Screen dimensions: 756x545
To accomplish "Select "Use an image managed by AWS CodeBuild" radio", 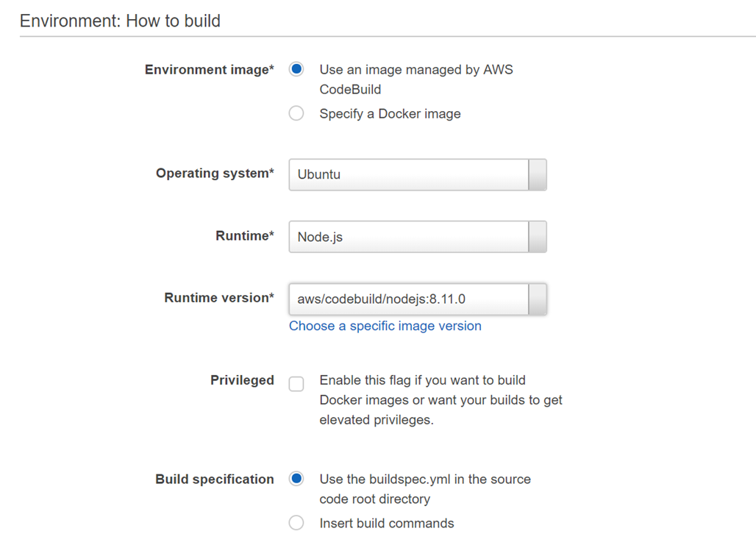I will tap(296, 70).
